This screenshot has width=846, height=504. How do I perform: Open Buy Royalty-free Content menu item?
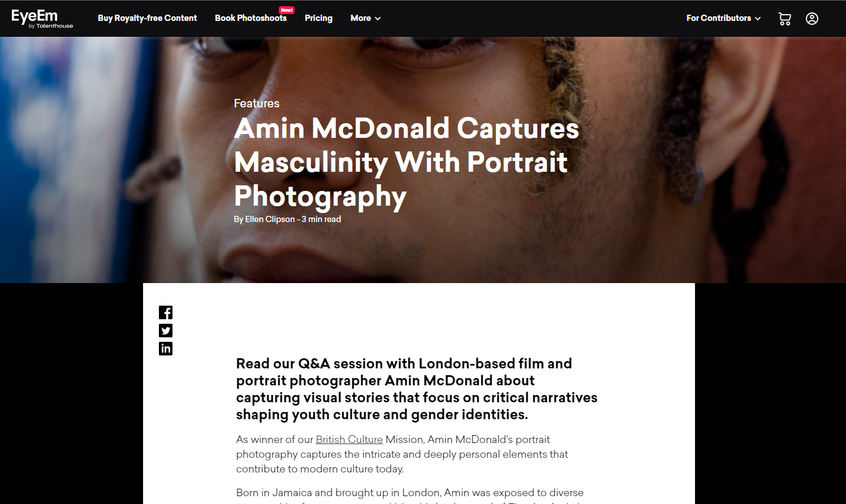click(x=147, y=18)
